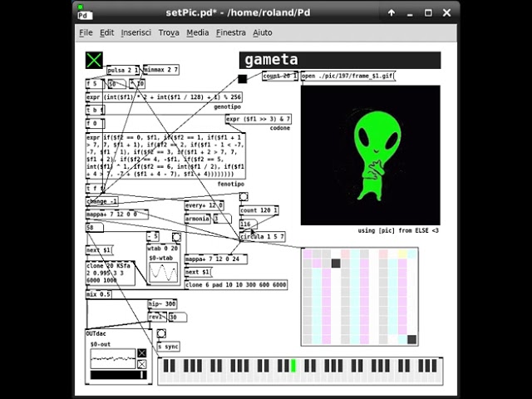Open the File menu
This screenshot has width=532, height=399.
[86, 32]
